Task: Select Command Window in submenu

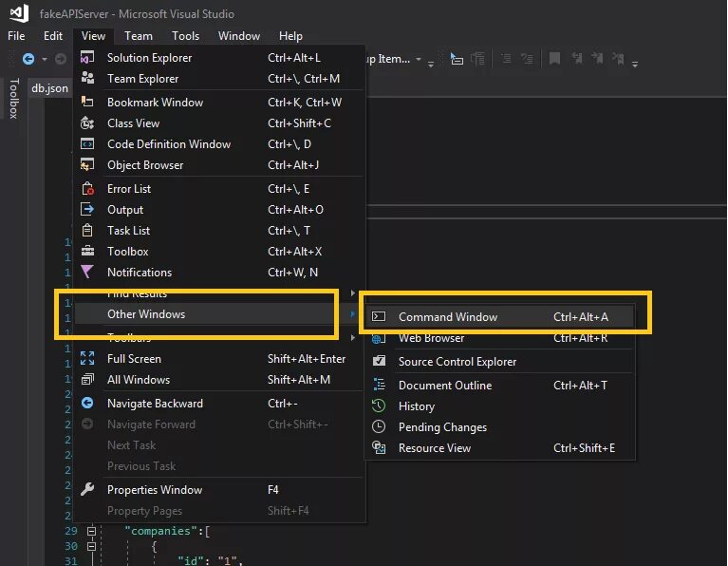Action: coord(499,316)
